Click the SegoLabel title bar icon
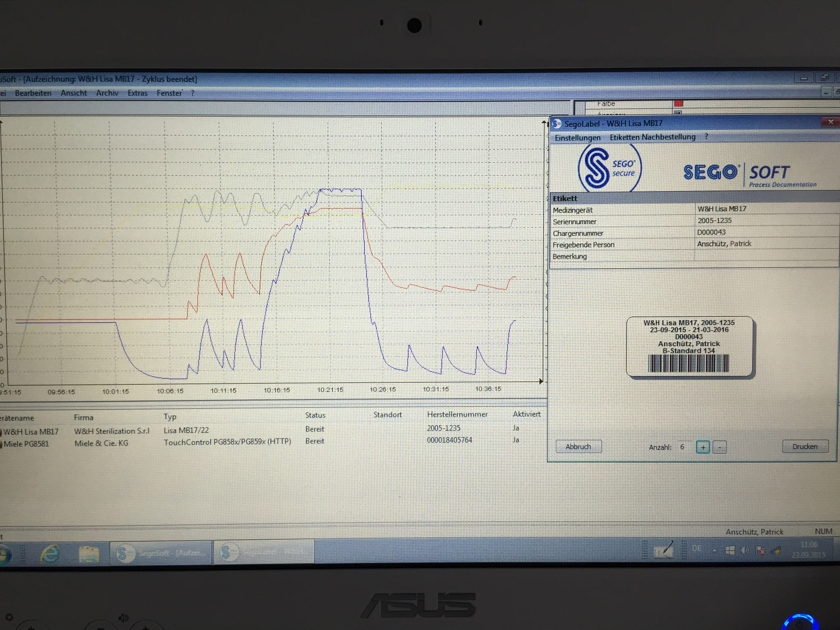 coord(557,124)
